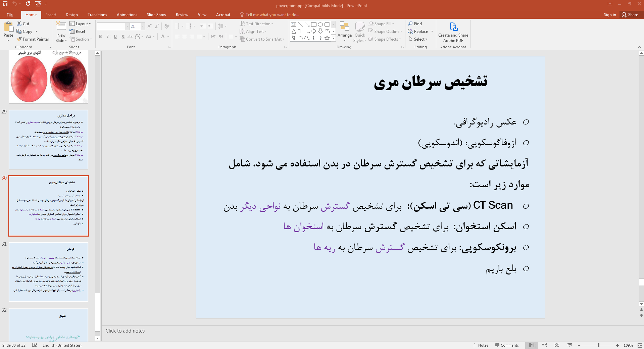Fit slide to current window icon
The width and height of the screenshot is (644, 349).
pyautogui.click(x=640, y=345)
